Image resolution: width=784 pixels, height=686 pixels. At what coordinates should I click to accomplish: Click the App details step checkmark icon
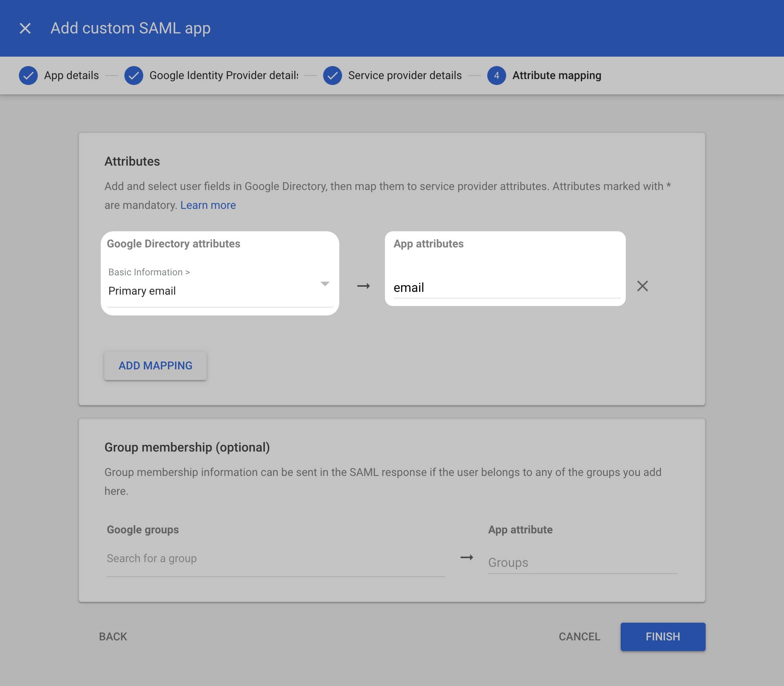[28, 76]
